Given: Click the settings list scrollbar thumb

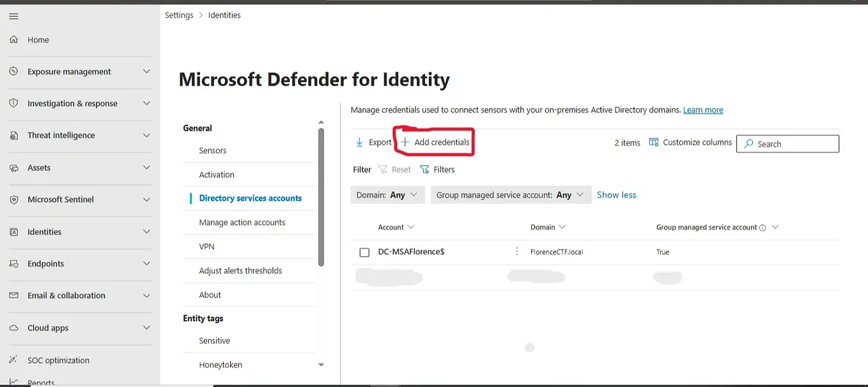Looking at the screenshot, I should tap(321, 197).
